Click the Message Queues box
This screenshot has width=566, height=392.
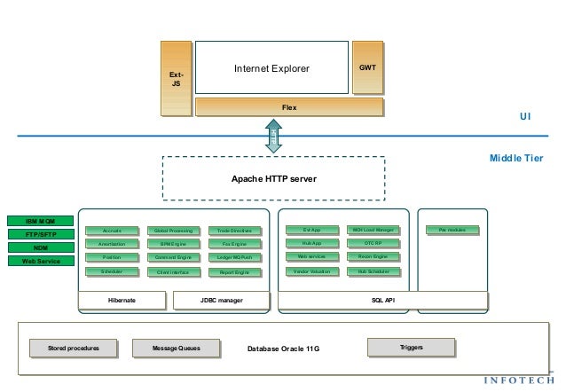click(177, 348)
